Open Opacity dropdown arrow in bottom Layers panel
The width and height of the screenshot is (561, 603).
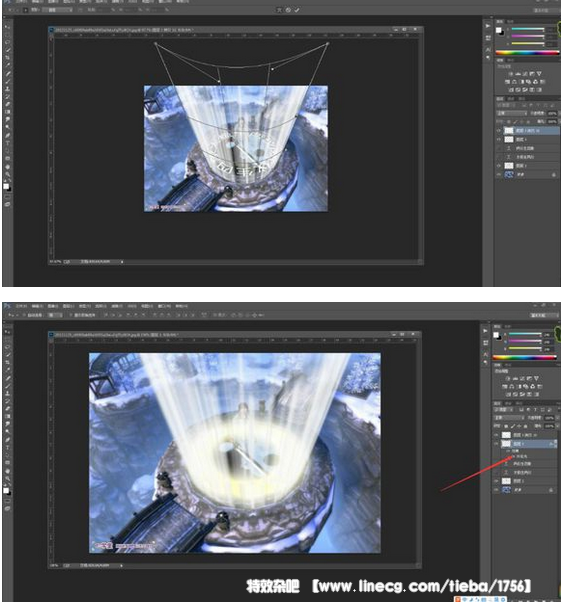tap(558, 418)
